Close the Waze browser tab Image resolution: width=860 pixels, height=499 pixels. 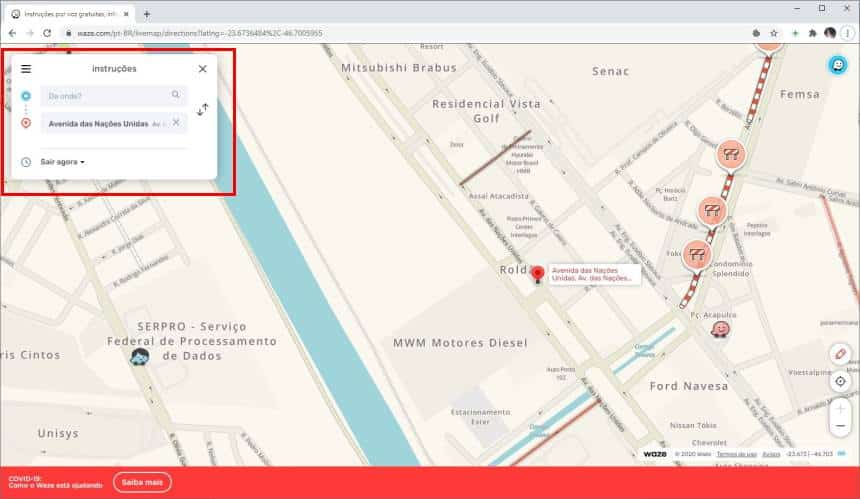pos(126,14)
